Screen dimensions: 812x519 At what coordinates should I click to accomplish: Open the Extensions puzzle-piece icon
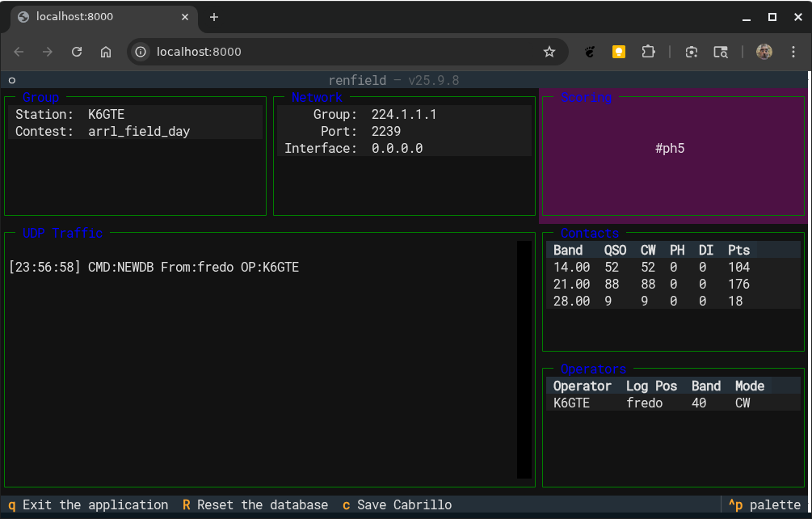[x=648, y=52]
